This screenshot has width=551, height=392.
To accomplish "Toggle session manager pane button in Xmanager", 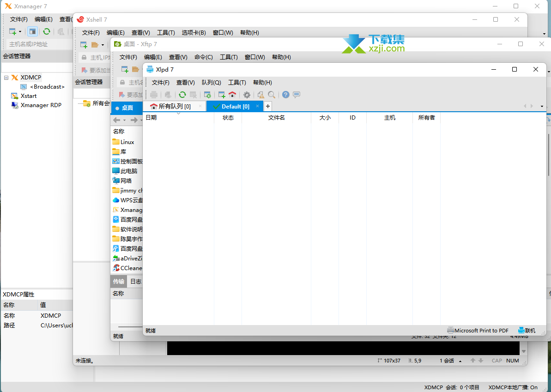I will 32,31.
